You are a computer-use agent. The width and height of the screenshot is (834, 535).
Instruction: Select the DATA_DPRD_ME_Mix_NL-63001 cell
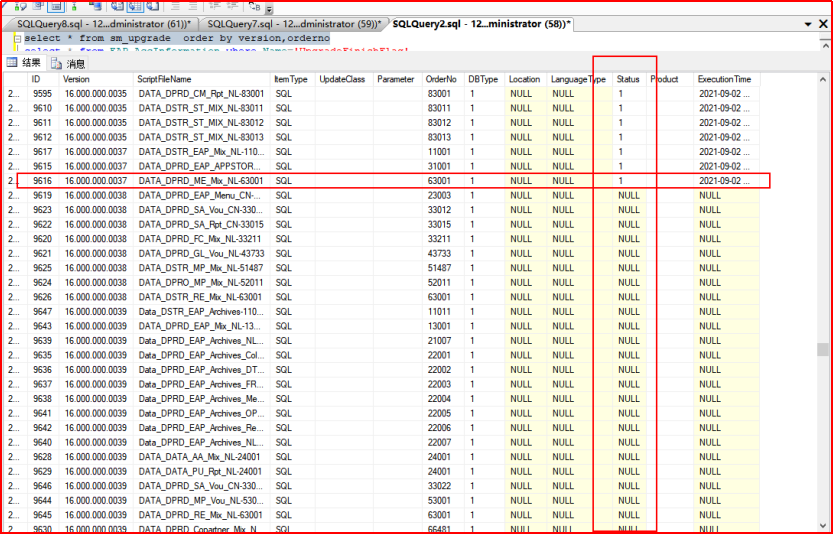(200, 181)
